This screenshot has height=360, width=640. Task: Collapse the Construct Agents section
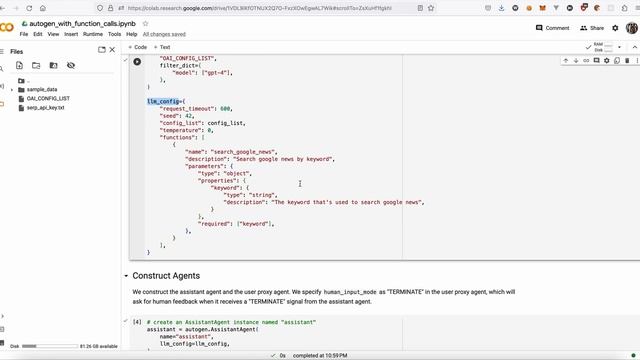126,276
